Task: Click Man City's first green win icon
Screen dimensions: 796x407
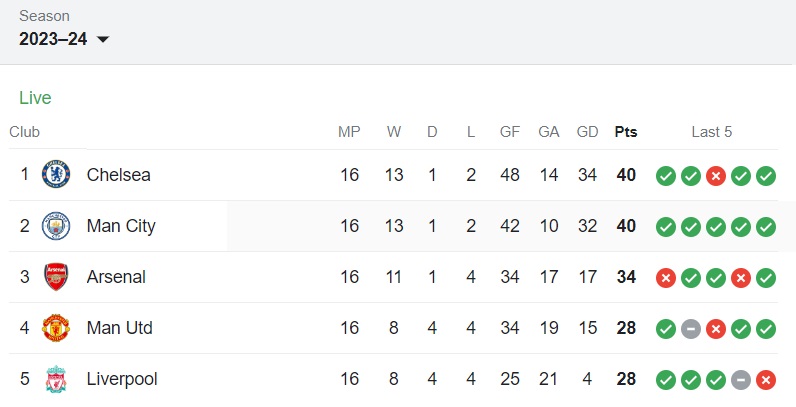Action: click(666, 227)
